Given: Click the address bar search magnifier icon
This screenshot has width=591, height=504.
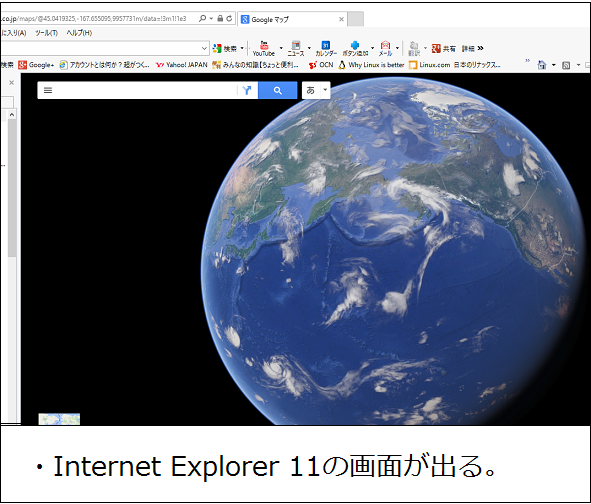Looking at the screenshot, I should click(x=202, y=18).
